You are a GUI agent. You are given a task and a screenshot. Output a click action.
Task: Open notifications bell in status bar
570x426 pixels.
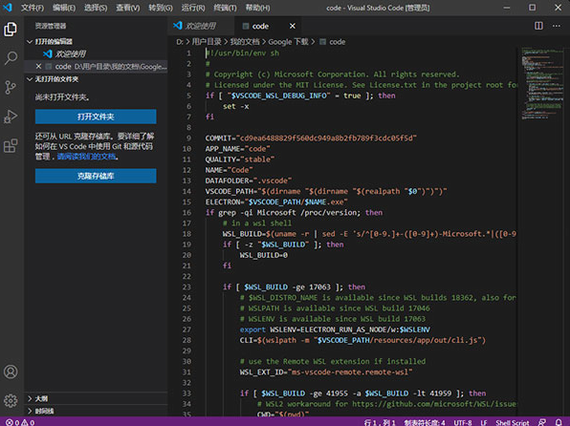point(559,422)
